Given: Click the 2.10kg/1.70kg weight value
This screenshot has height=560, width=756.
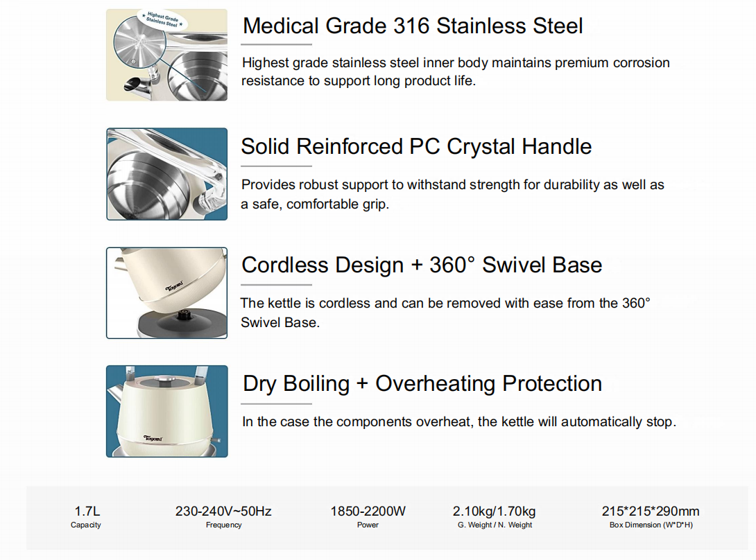Looking at the screenshot, I should (494, 511).
